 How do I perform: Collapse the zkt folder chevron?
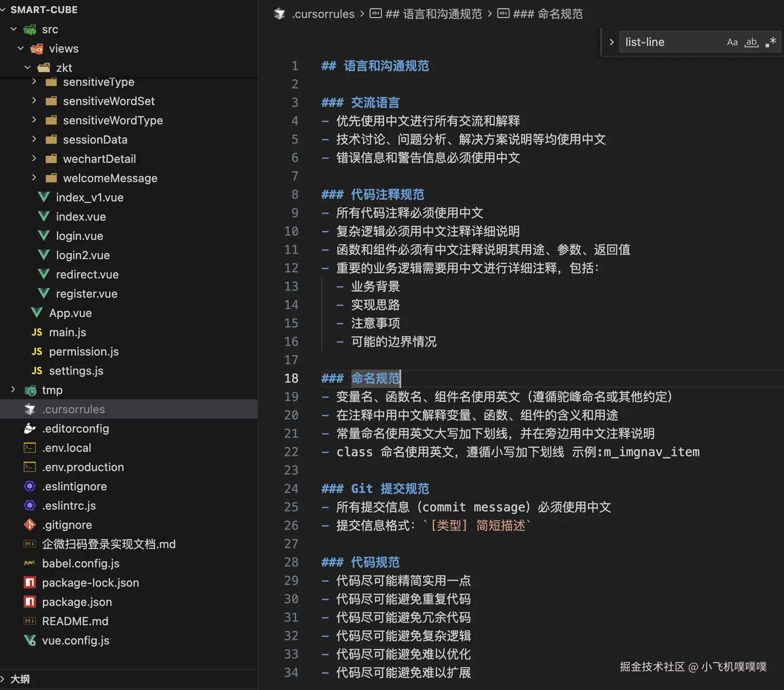28,68
